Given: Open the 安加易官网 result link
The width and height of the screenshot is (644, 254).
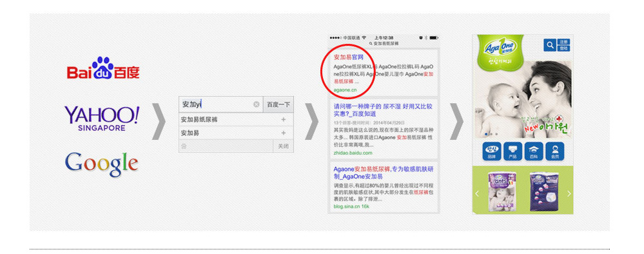Looking at the screenshot, I should click(x=348, y=57).
